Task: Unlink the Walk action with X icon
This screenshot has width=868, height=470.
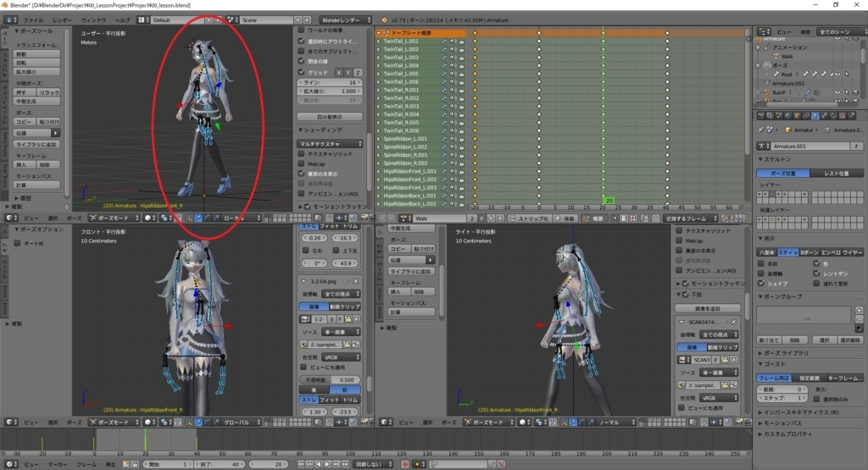Action: 500,218
